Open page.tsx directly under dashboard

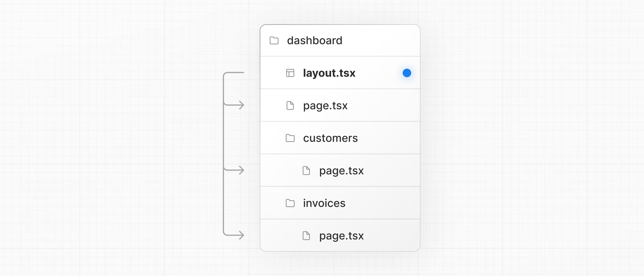[x=325, y=105]
